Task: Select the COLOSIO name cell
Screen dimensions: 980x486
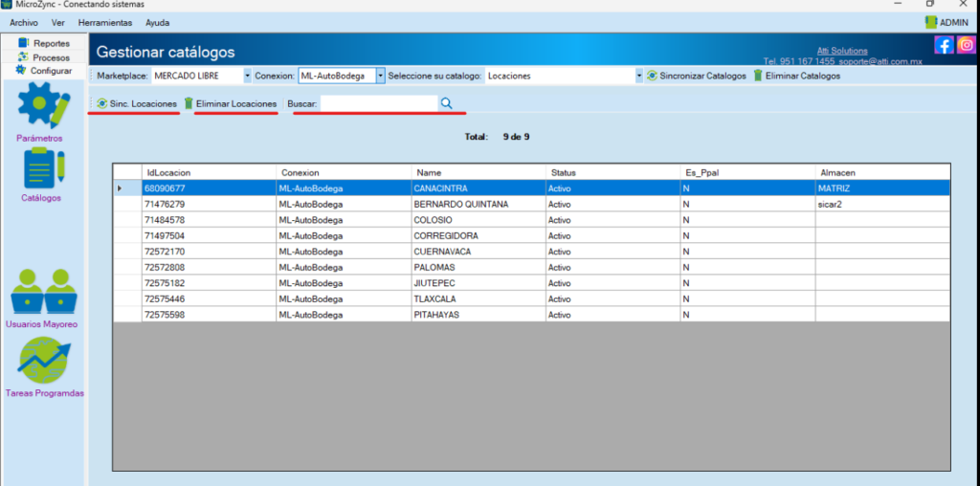Action: [479, 220]
